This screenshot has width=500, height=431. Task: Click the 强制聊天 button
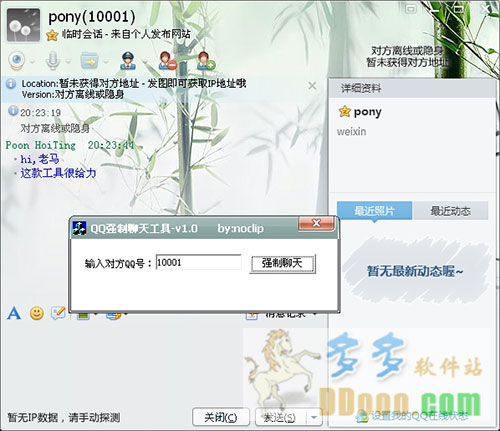pos(282,264)
